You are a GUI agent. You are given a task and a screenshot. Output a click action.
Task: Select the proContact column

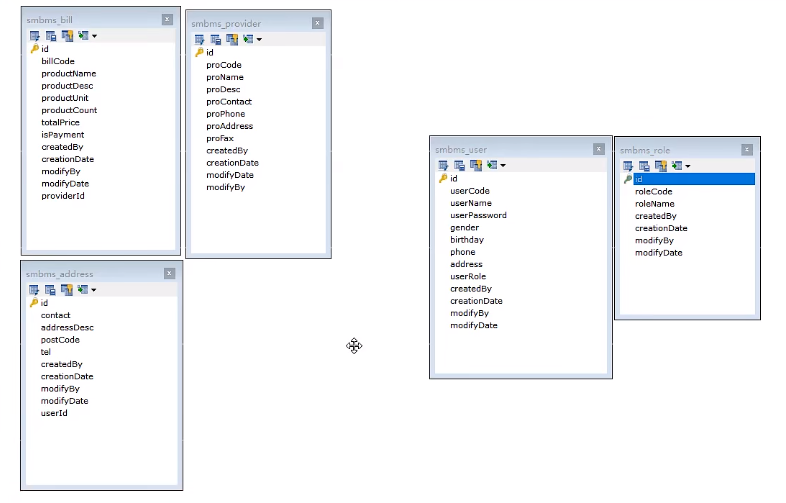click(x=229, y=102)
